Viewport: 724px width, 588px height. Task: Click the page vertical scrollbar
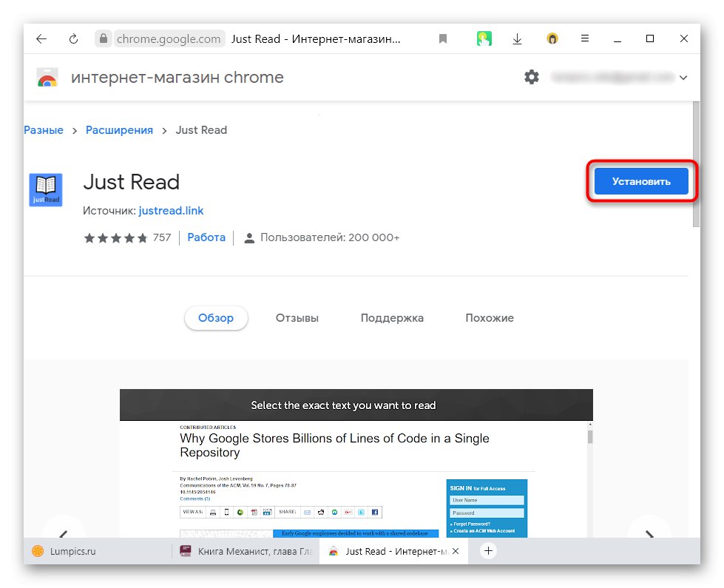697,164
